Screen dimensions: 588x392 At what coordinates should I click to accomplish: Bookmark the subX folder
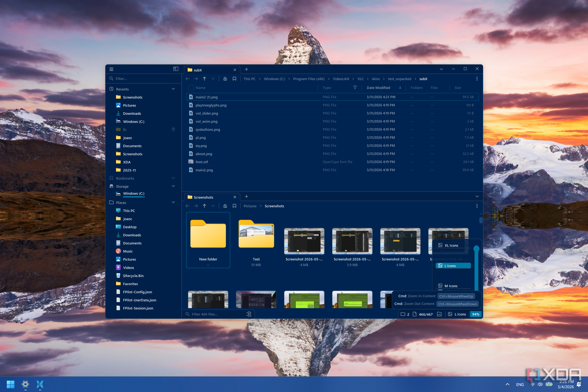click(234, 79)
